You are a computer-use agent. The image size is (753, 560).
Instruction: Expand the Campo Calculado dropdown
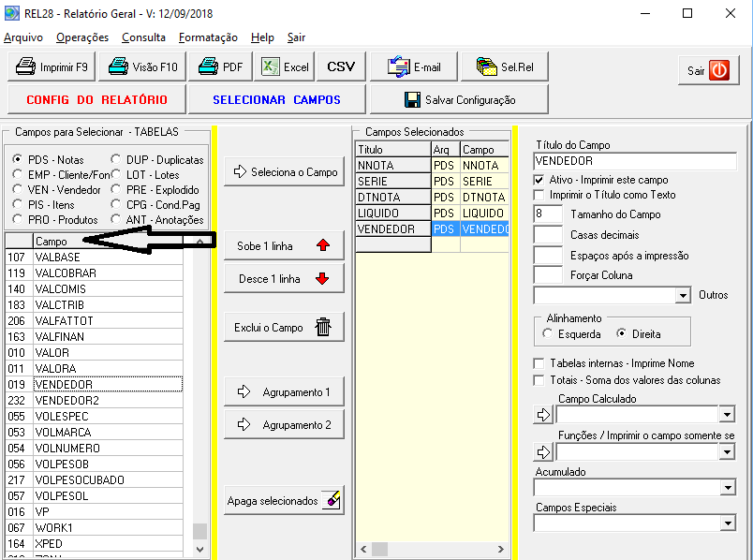[727, 415]
